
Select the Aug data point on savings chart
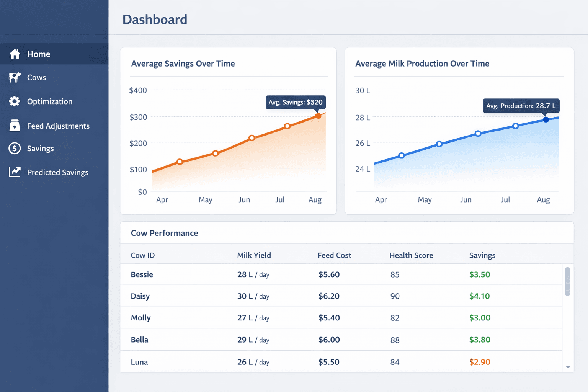pos(318,115)
